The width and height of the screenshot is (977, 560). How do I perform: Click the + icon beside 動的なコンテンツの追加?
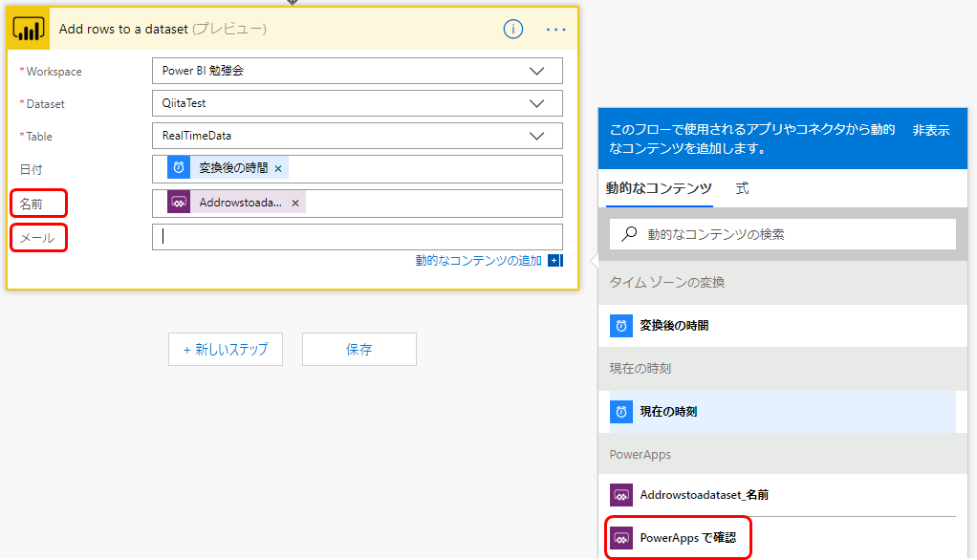click(554, 260)
